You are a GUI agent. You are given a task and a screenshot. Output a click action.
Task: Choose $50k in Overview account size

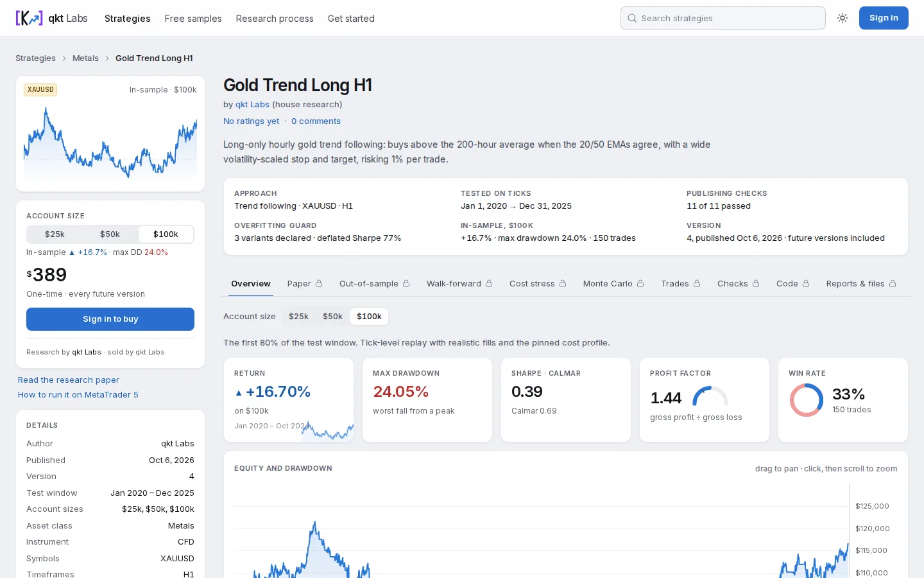332,317
